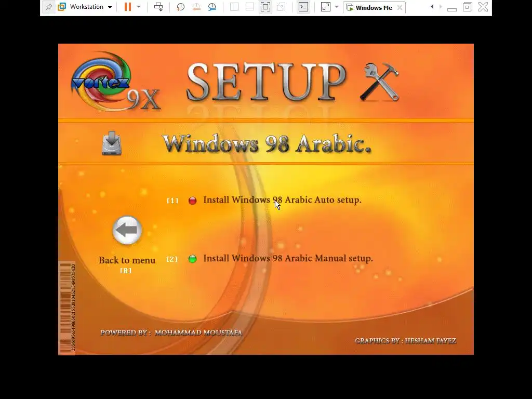Choose Install Windows 98 Arabic Auto setup
Image resolution: width=532 pixels, height=399 pixels.
282,200
